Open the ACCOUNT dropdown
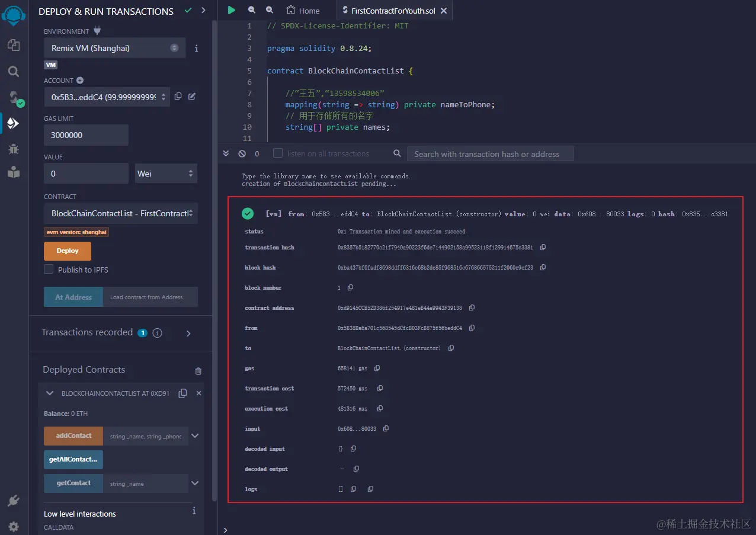Image resolution: width=756 pixels, height=535 pixels. pos(107,97)
